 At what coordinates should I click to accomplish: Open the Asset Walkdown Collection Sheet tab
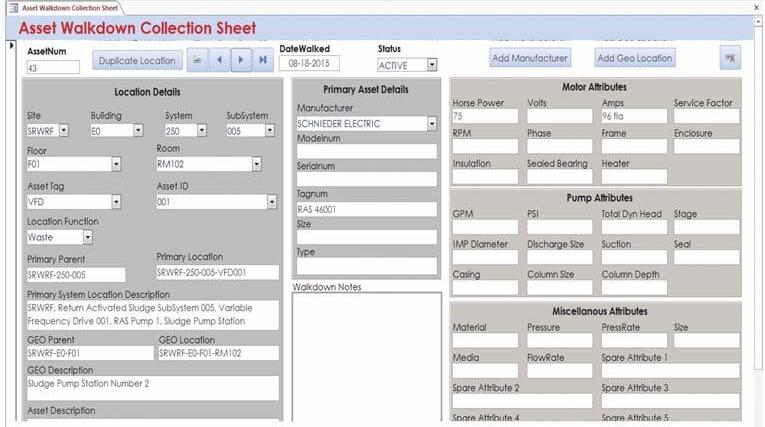[70, 8]
